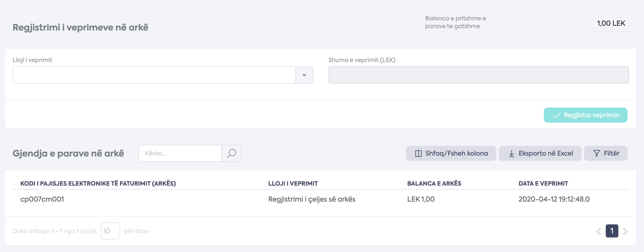Screen dimensions: 644x252
Task: Click the rows per page box showing 10
Action: pos(110,231)
